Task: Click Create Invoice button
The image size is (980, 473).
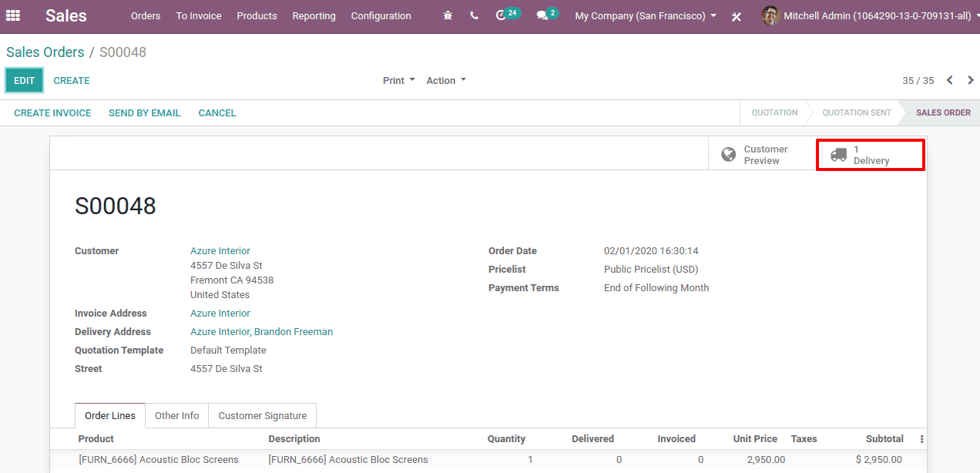Action: (52, 112)
